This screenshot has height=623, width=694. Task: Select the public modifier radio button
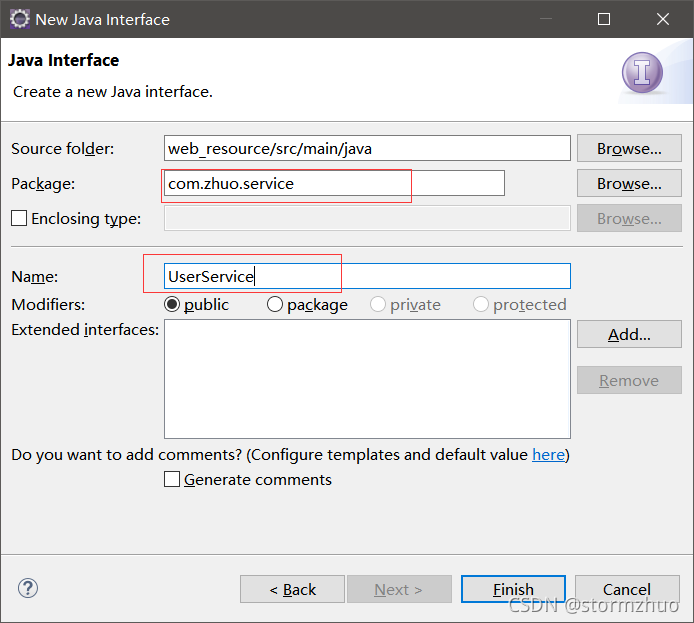(172, 304)
